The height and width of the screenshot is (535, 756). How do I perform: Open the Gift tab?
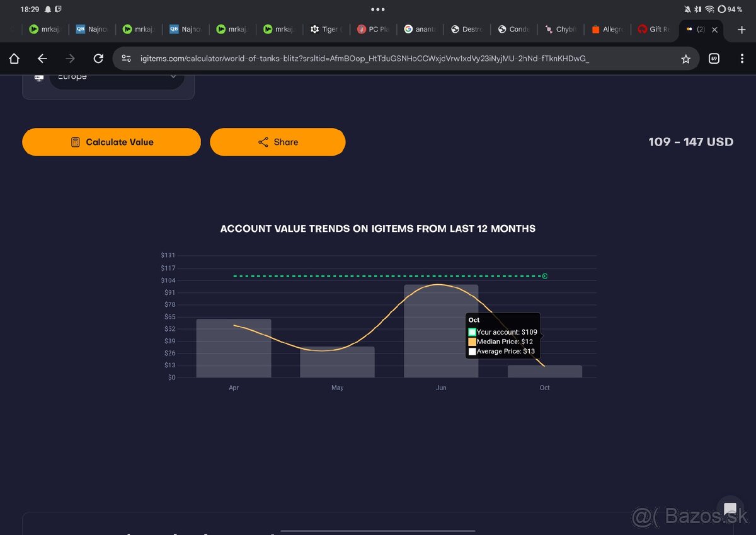tap(655, 29)
